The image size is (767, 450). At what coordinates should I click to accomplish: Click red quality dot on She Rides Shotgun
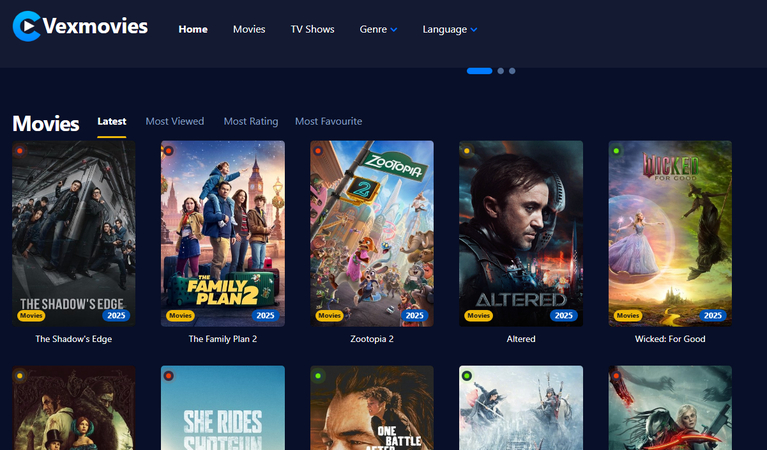click(168, 376)
